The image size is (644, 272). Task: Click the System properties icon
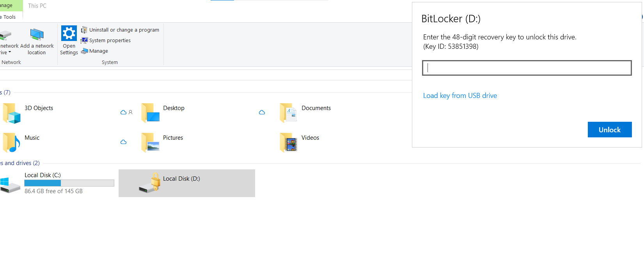tap(84, 40)
